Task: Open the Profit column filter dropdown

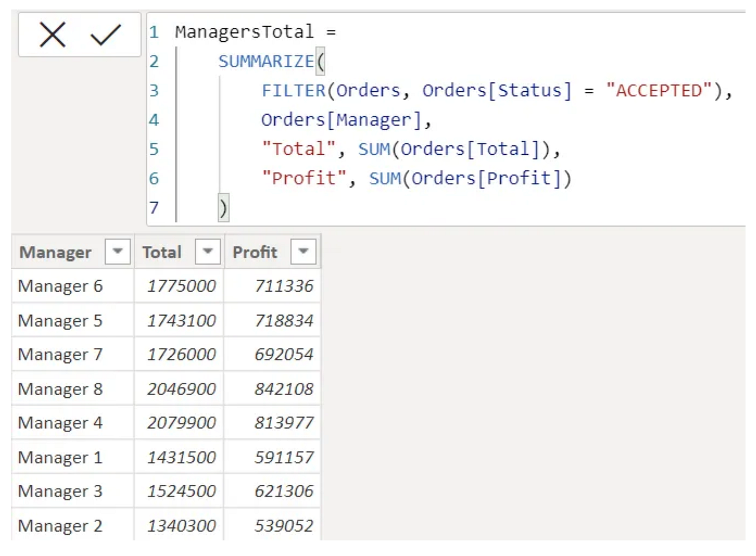Action: click(303, 252)
